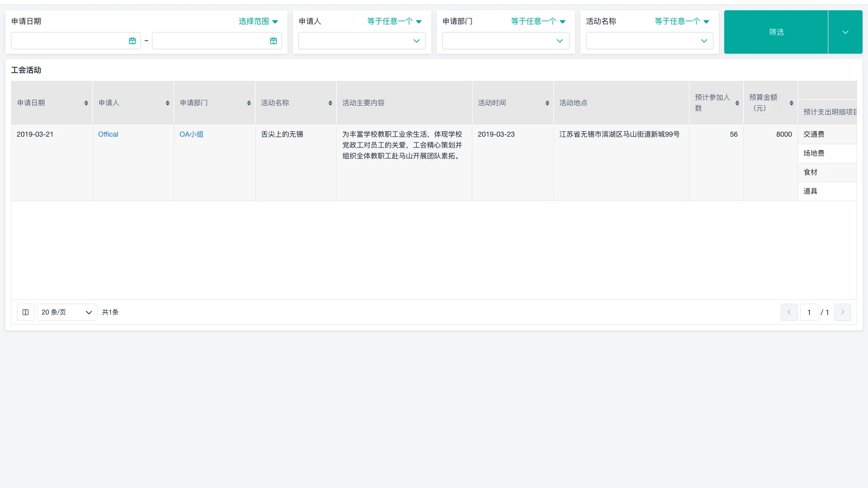The image size is (868, 488).
Task: Select the 2019-03-23 activity time cell
Action: click(513, 163)
